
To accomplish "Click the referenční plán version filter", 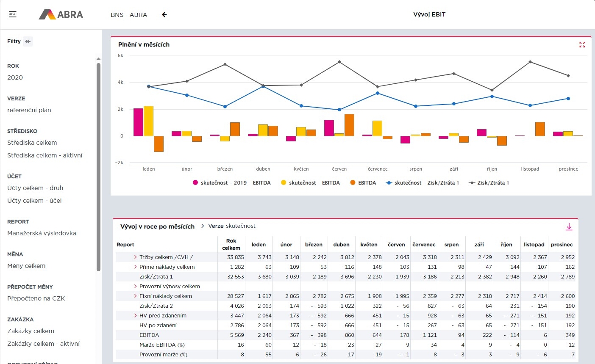I will (29, 110).
